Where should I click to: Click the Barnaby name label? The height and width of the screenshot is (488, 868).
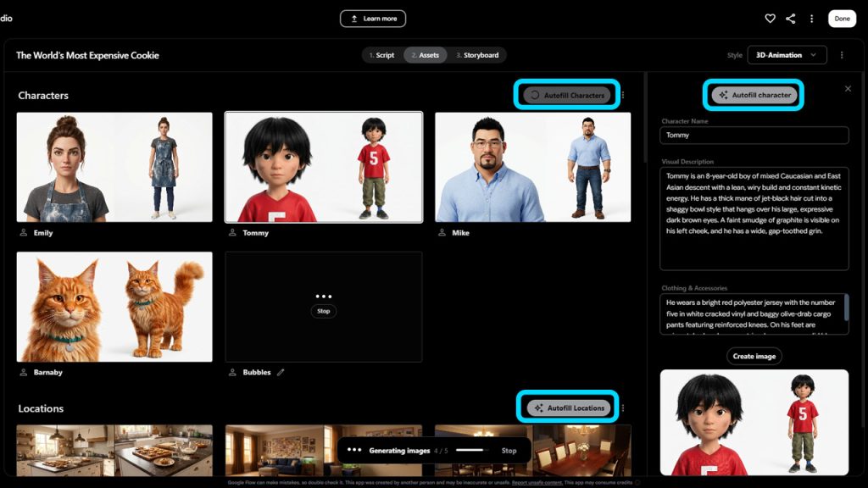[x=48, y=373]
